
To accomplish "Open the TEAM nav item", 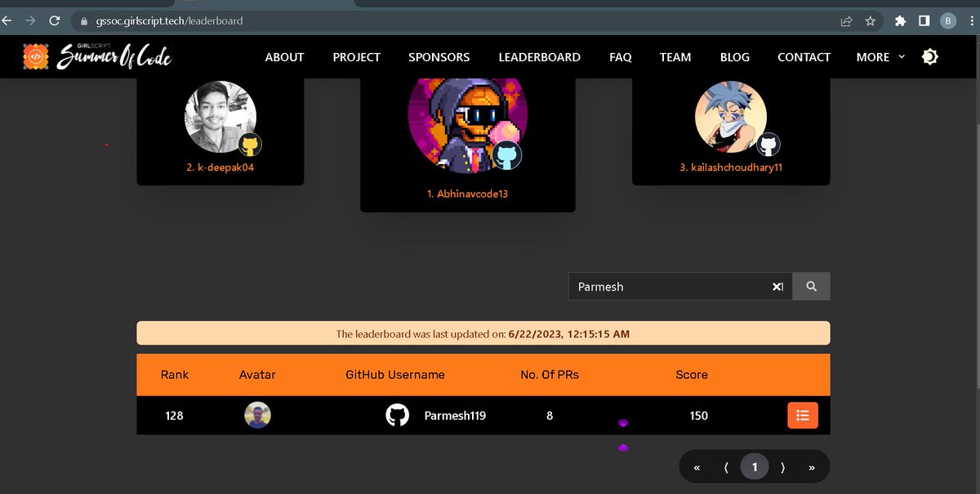I will (x=675, y=57).
